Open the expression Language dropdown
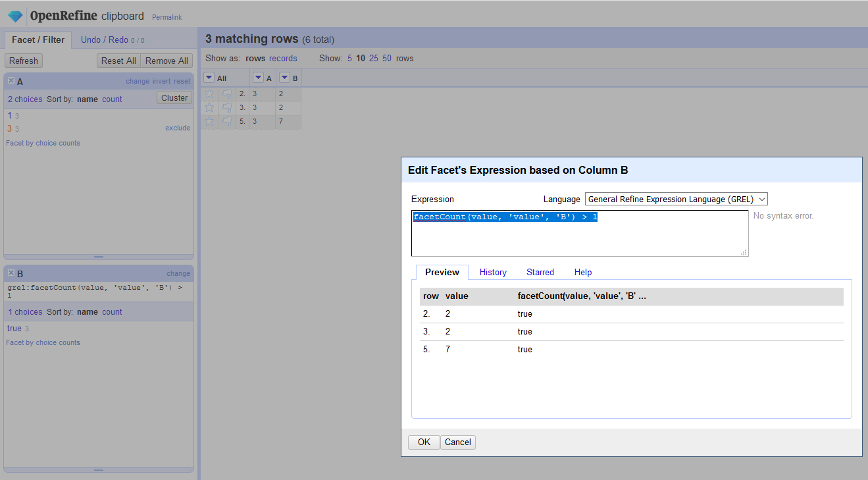The height and width of the screenshot is (480, 868). pos(677,199)
